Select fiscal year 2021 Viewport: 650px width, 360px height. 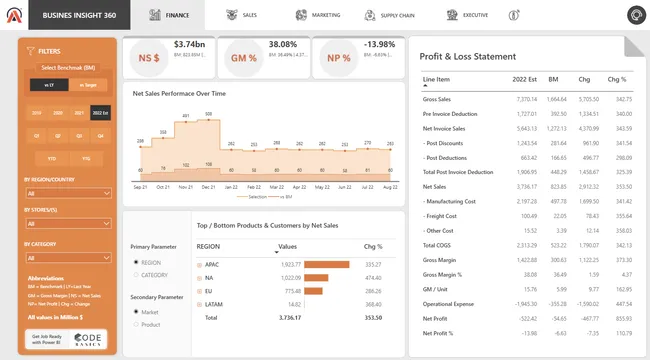pyautogui.click(x=79, y=113)
